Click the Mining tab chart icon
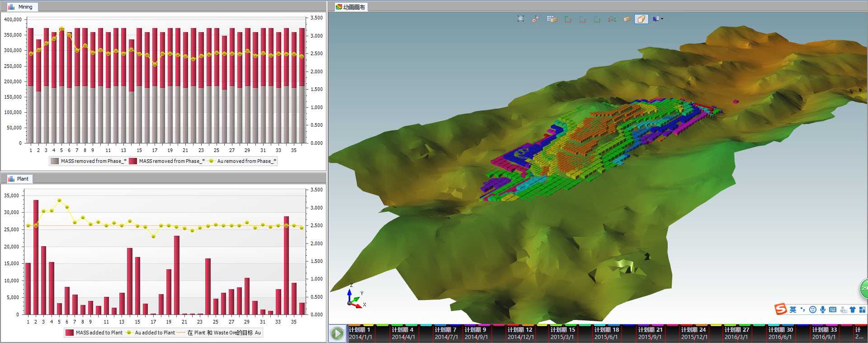The width and height of the screenshot is (868, 343). (11, 7)
